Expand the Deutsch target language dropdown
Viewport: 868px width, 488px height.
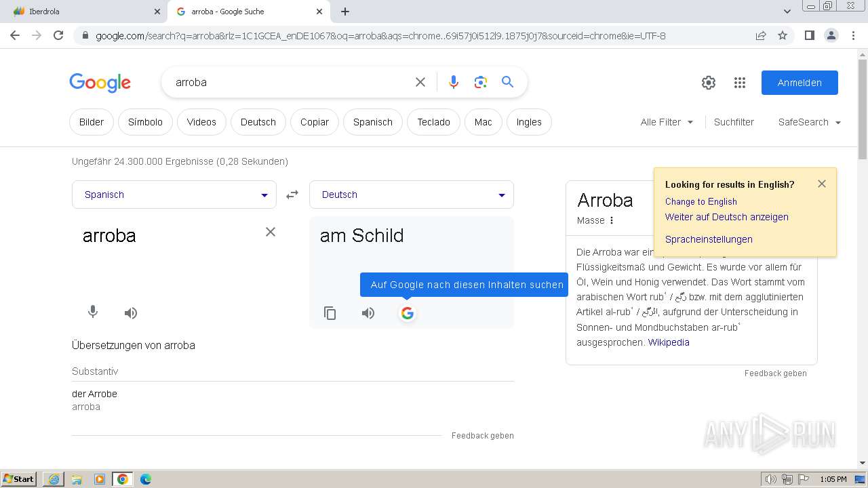click(412, 195)
